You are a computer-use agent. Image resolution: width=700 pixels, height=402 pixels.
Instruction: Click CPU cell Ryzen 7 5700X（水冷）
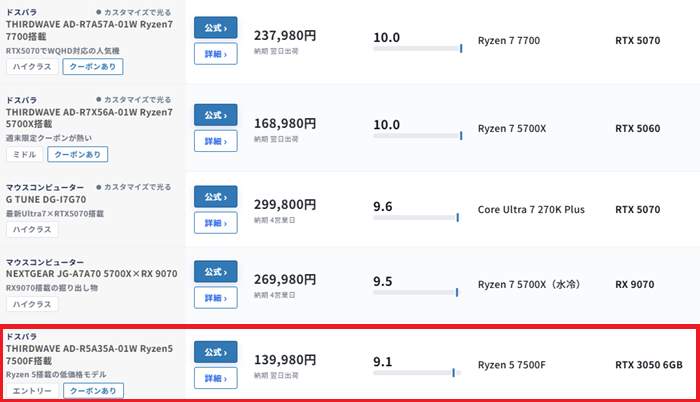pos(529,285)
